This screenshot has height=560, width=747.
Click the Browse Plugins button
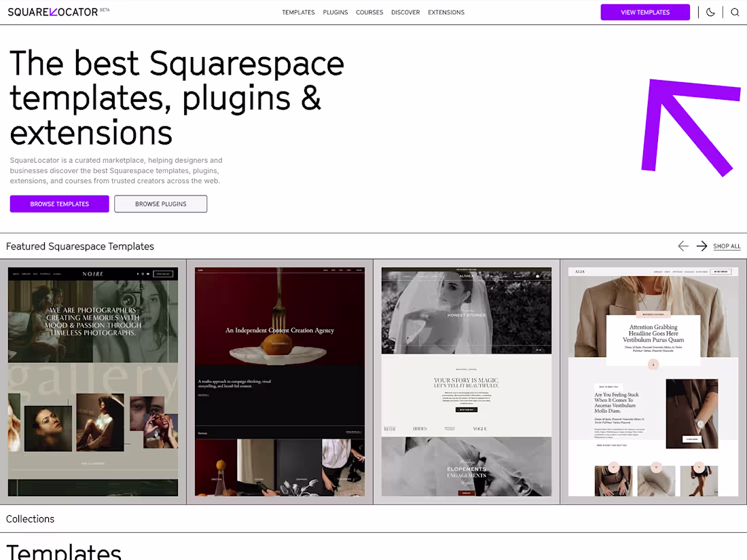coord(160,204)
